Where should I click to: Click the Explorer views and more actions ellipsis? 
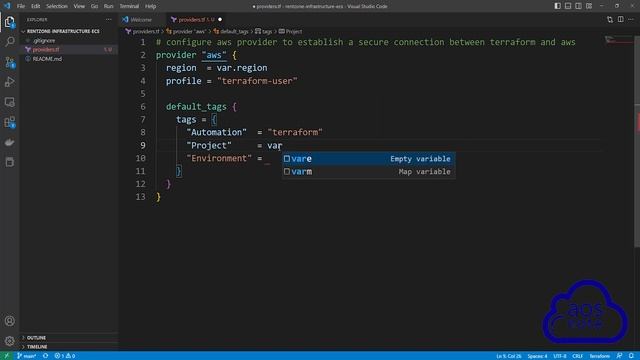[109, 20]
